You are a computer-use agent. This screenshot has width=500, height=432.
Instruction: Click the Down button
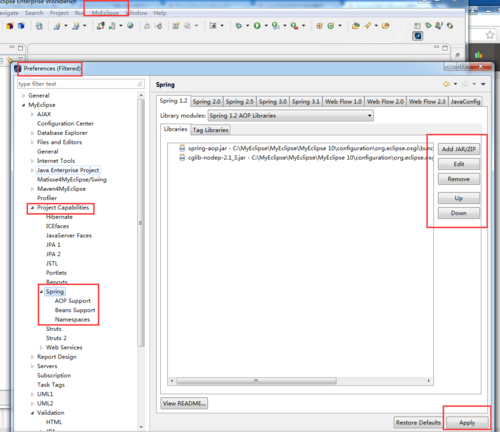[459, 213]
